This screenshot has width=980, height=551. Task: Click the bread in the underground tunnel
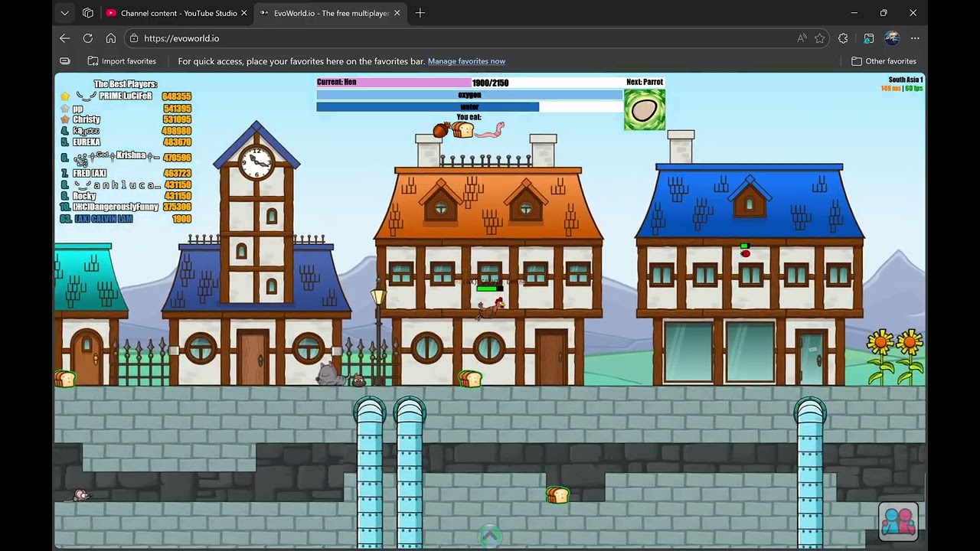click(x=557, y=495)
